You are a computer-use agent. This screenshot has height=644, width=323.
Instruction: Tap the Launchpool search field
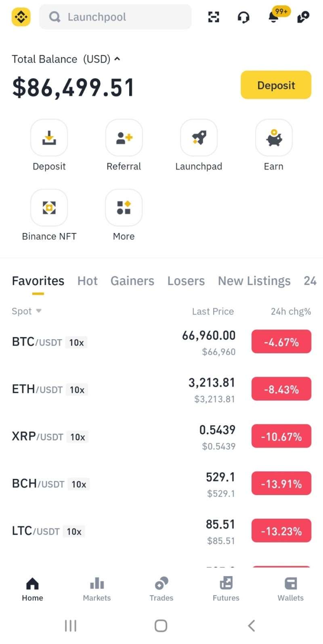pos(115,17)
